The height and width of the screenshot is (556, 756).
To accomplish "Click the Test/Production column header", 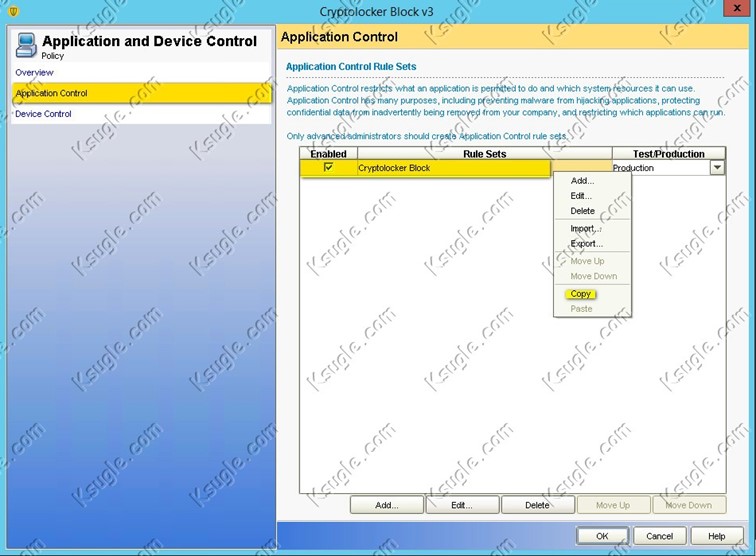I will (669, 154).
